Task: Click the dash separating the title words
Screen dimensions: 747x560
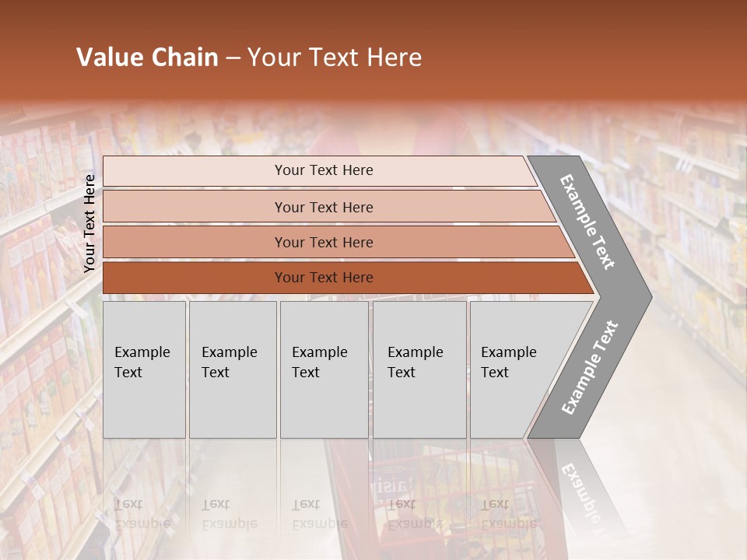Action: [x=233, y=58]
